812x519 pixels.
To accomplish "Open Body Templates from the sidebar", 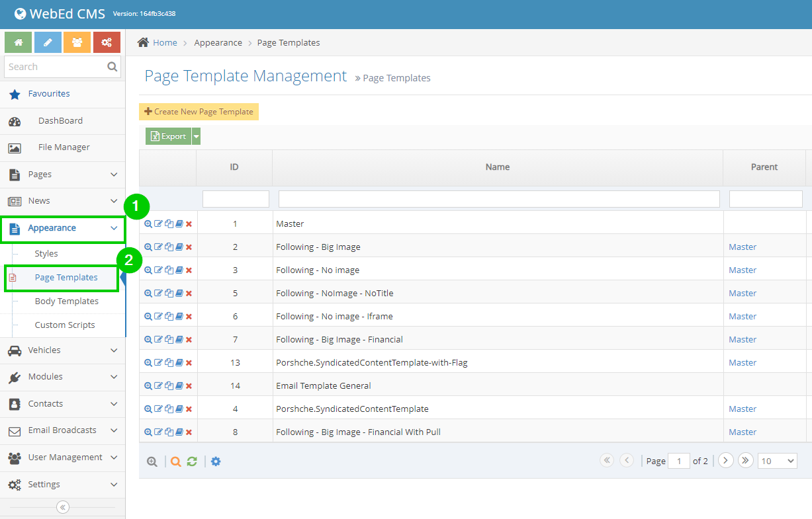I will [x=66, y=301].
